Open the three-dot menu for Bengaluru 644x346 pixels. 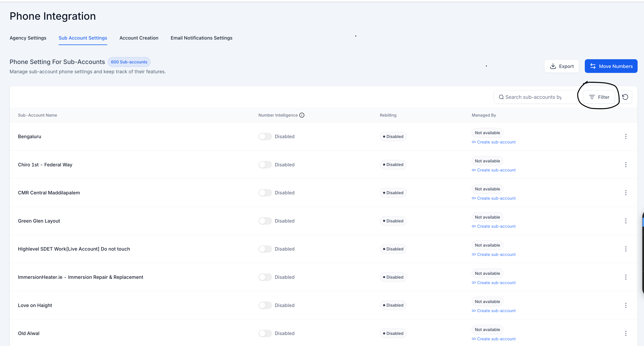point(625,136)
